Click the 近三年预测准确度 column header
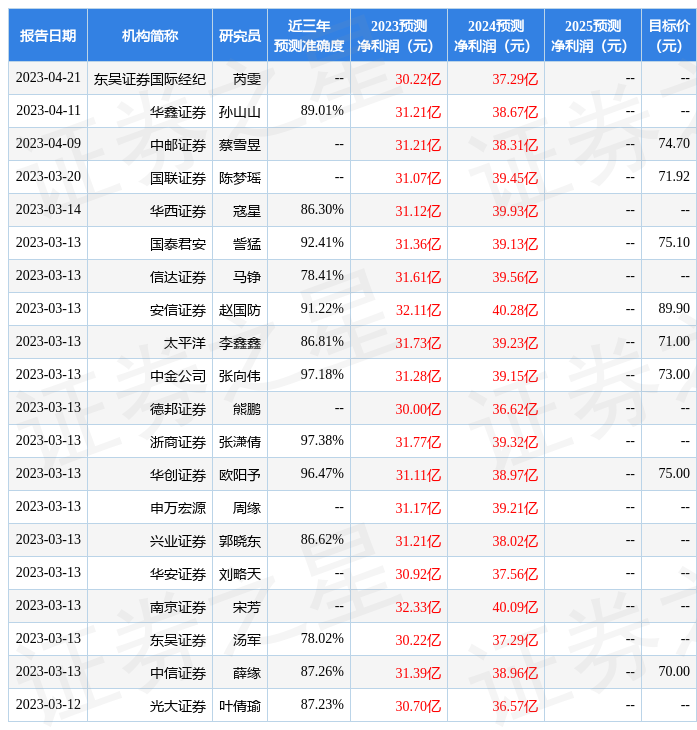This screenshot has width=697, height=730. tap(309, 35)
